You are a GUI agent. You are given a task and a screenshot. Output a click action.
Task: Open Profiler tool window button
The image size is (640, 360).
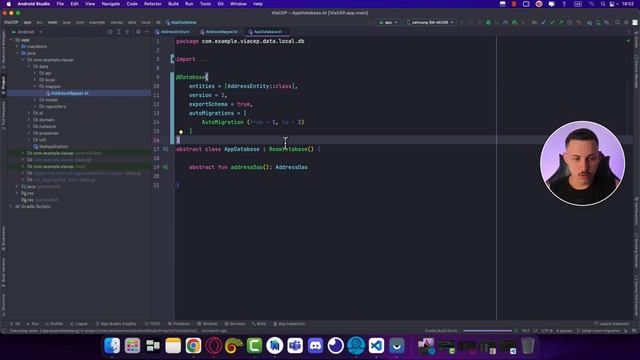pos(54,324)
